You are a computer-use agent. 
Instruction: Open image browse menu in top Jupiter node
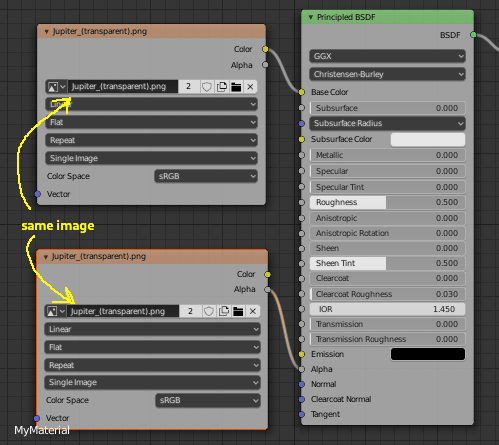click(x=56, y=87)
